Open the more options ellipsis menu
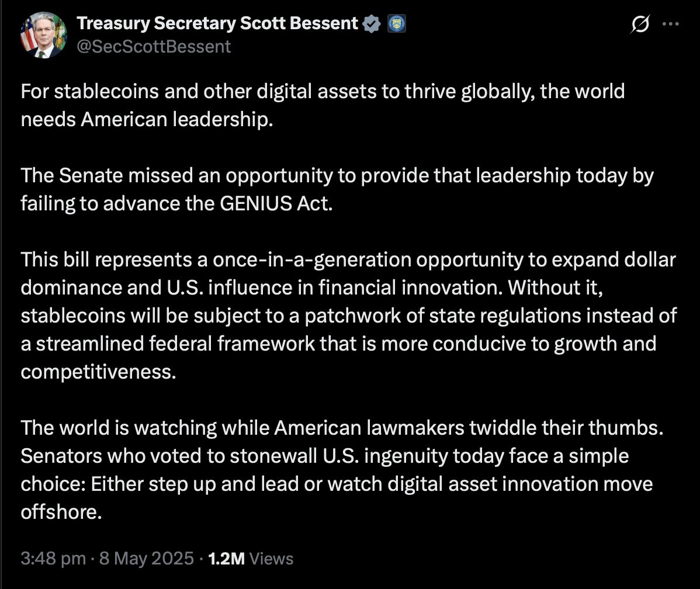Image resolution: width=700 pixels, height=589 pixels. coord(670,25)
